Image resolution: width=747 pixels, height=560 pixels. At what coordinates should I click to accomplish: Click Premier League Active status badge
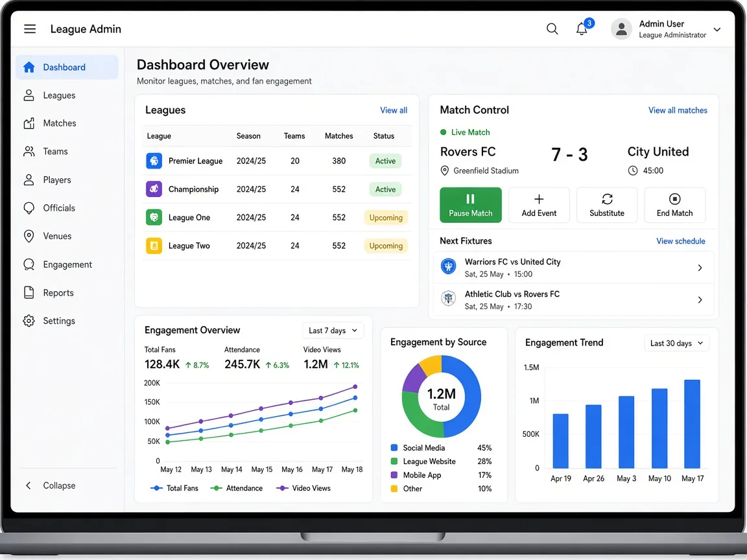pyautogui.click(x=385, y=161)
